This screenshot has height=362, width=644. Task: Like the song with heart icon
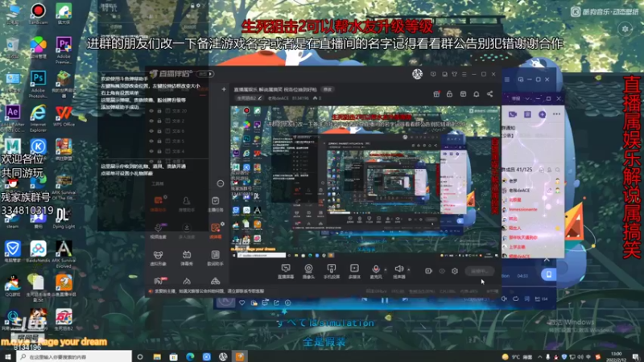coord(242,303)
